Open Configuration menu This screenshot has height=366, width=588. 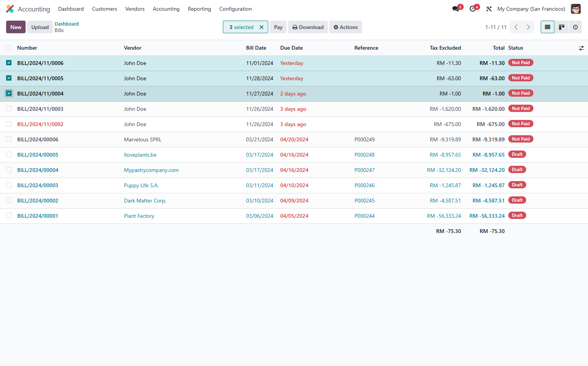click(235, 9)
